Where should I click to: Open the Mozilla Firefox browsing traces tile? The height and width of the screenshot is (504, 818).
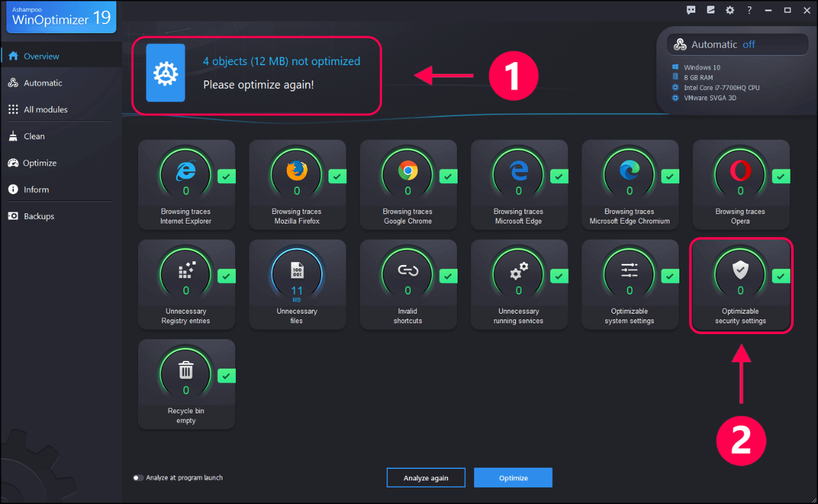(x=297, y=185)
